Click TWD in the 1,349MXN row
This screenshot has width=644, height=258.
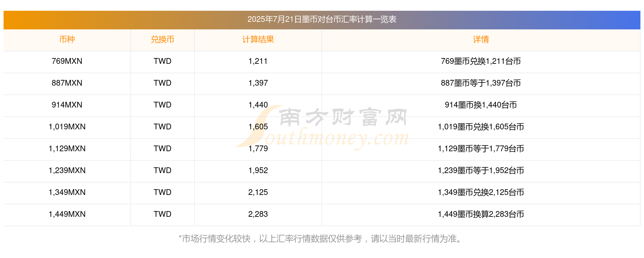162,192
